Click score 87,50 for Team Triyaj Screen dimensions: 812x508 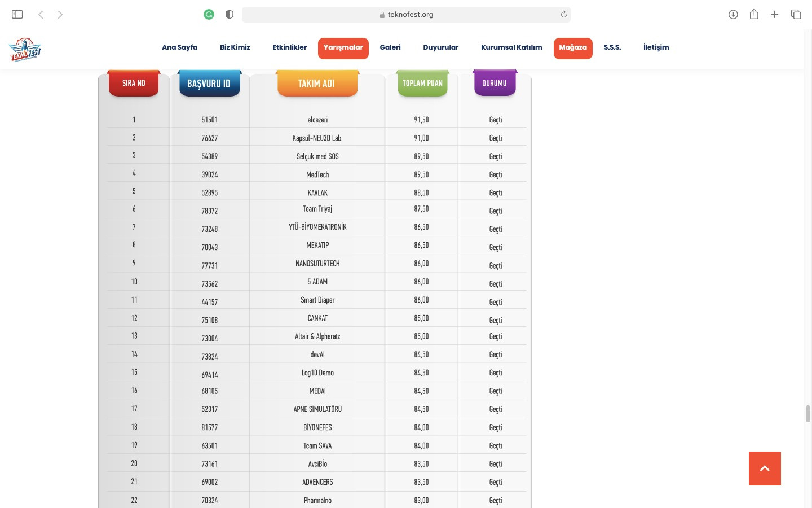tap(421, 209)
